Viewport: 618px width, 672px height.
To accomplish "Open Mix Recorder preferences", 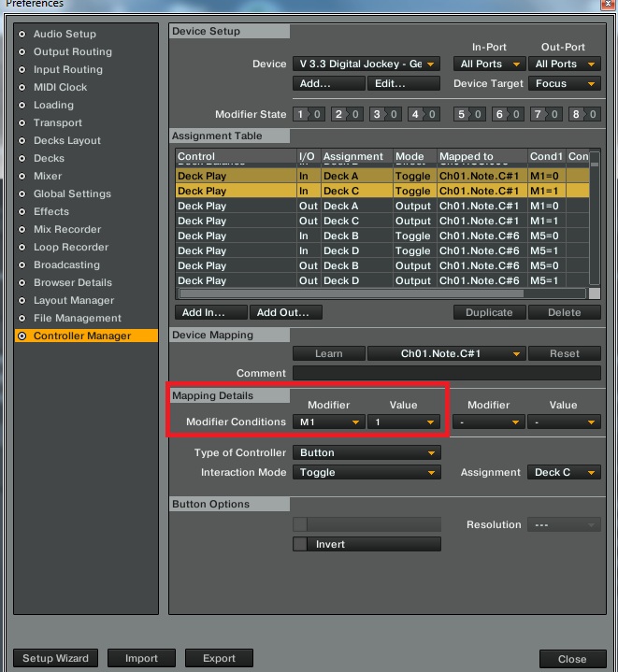I will (x=67, y=229).
